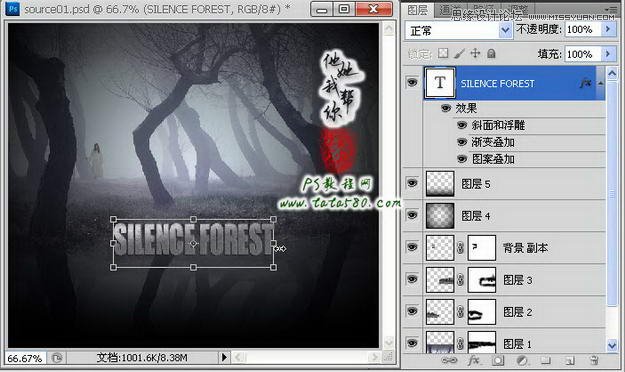
Task: Collapse effects list on SILENCE FOREST layer
Action: point(600,83)
